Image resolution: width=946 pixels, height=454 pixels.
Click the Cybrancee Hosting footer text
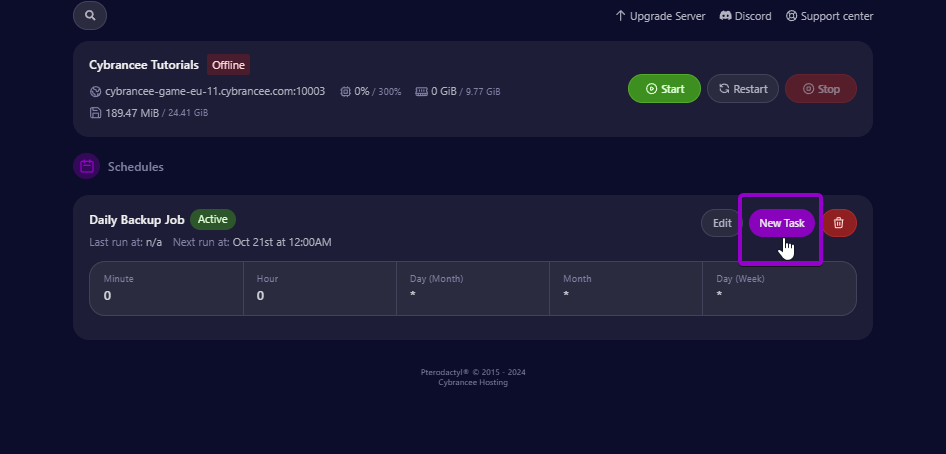click(x=473, y=382)
